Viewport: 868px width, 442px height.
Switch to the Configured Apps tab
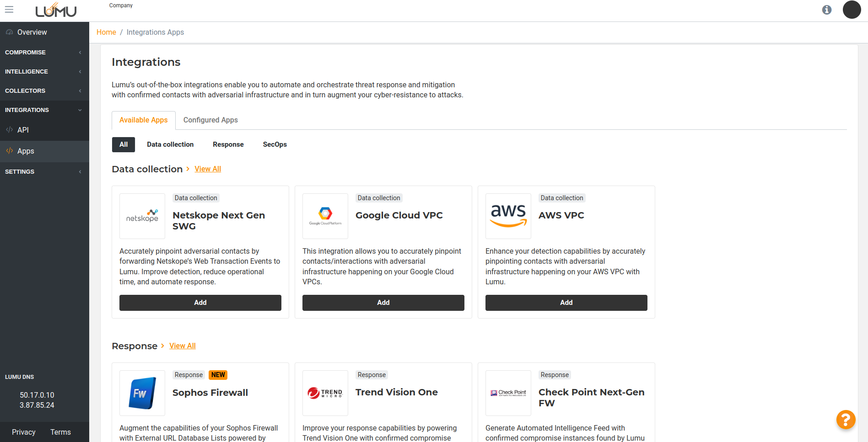point(210,120)
